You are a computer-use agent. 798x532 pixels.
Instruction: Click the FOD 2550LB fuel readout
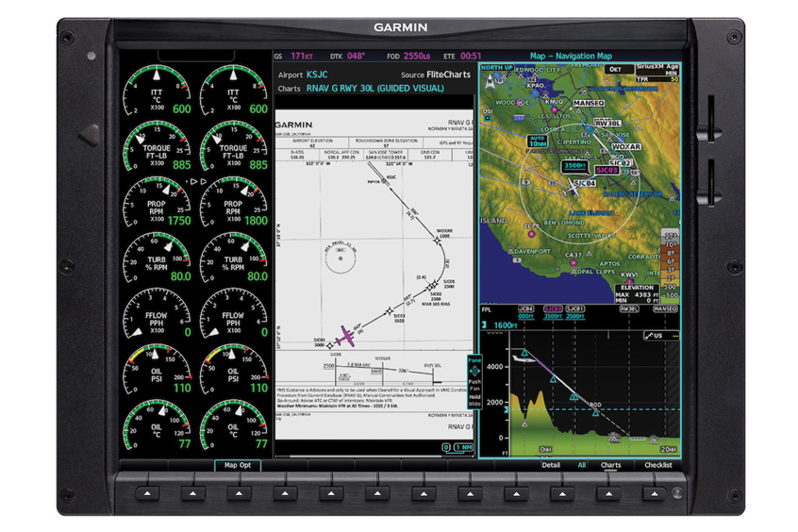(x=408, y=56)
